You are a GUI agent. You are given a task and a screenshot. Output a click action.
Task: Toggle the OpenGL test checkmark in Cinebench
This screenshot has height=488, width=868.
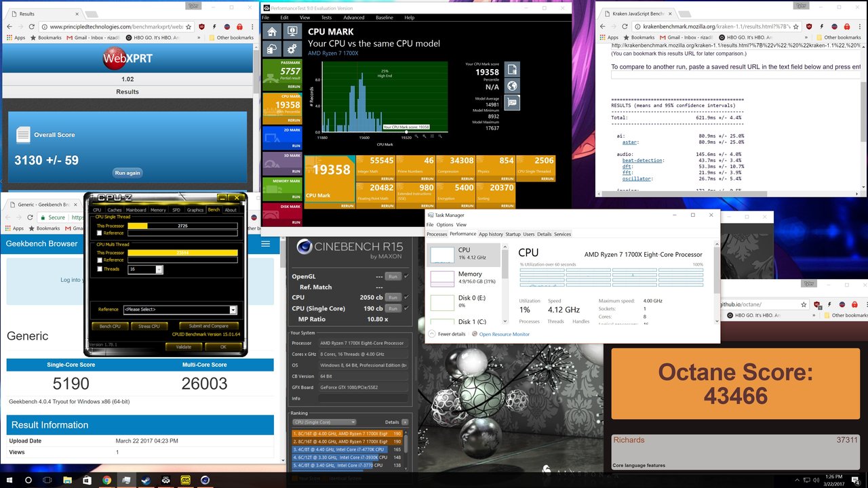tap(406, 277)
